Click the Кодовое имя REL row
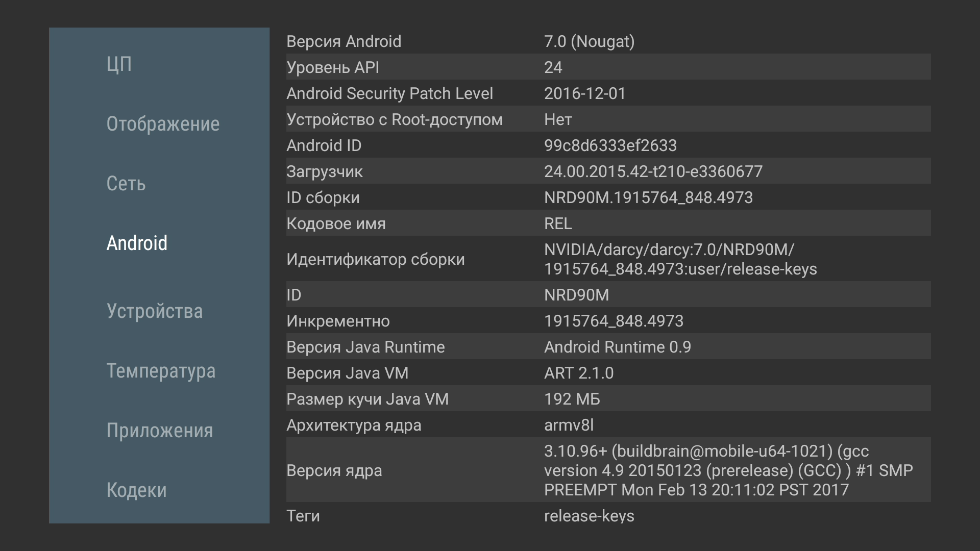 coord(607,223)
